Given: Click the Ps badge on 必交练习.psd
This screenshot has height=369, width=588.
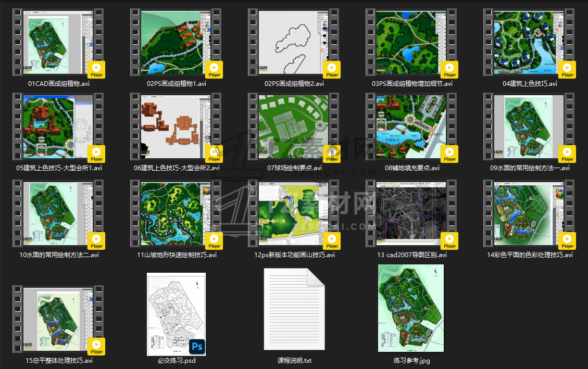Looking at the screenshot, I should (x=197, y=347).
